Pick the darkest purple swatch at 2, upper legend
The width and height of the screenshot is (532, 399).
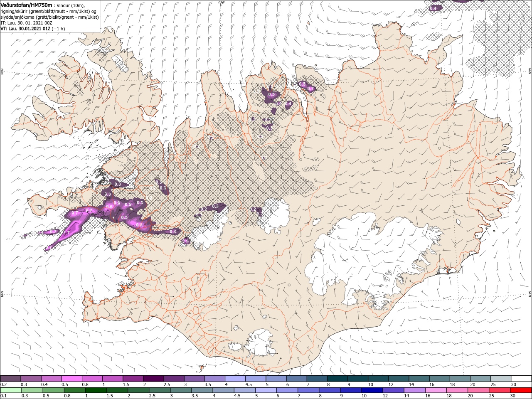[x=153, y=379]
